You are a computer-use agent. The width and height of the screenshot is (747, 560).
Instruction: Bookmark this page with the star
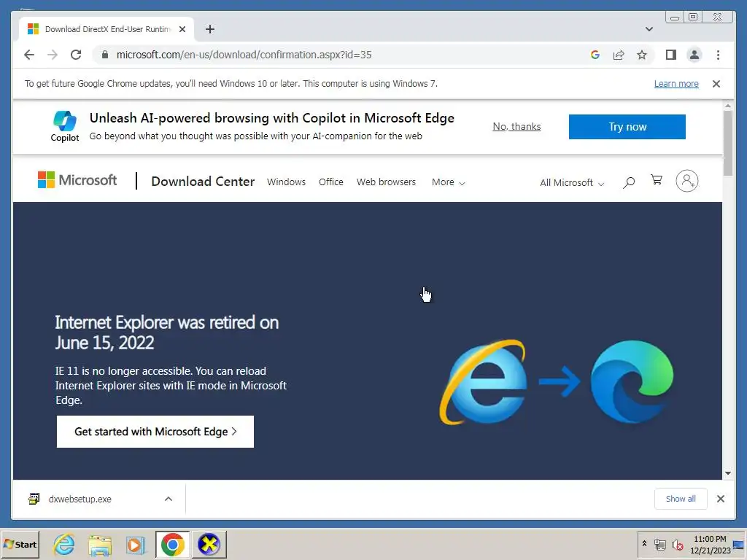[x=642, y=55]
